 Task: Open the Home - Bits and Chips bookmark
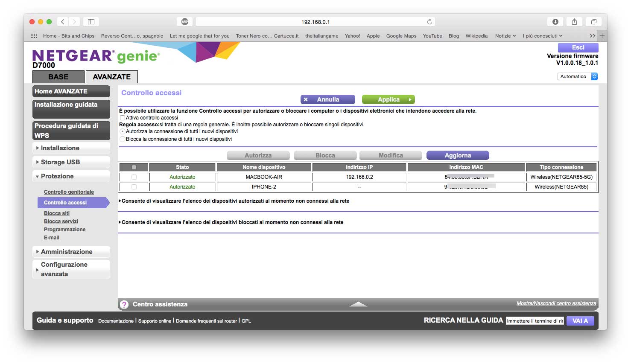tap(69, 36)
